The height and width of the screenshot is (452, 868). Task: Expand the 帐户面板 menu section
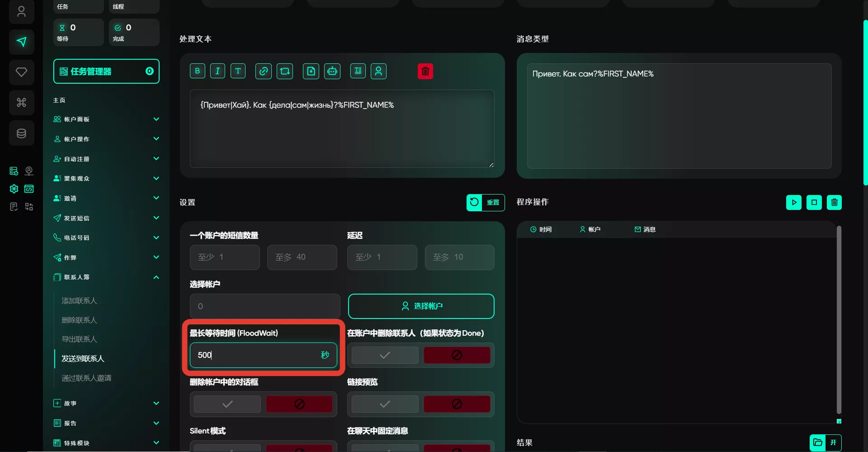pyautogui.click(x=106, y=119)
